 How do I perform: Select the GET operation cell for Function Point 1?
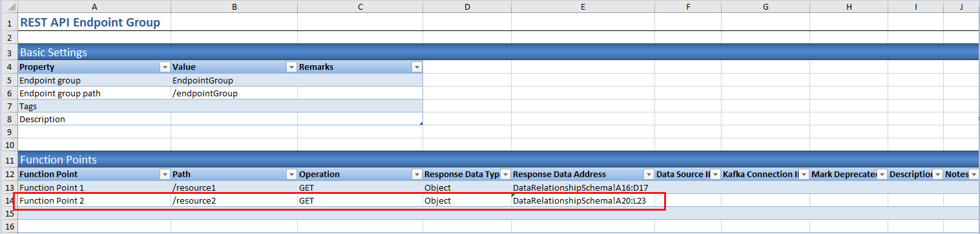click(360, 187)
